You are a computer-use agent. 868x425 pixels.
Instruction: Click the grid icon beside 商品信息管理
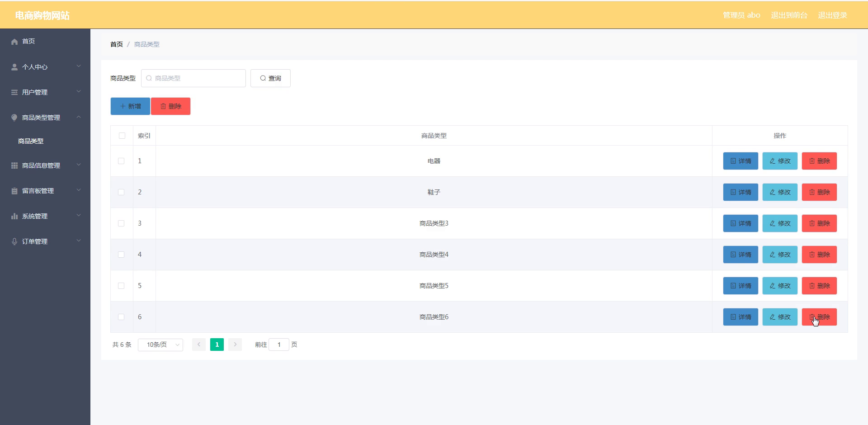pyautogui.click(x=14, y=165)
